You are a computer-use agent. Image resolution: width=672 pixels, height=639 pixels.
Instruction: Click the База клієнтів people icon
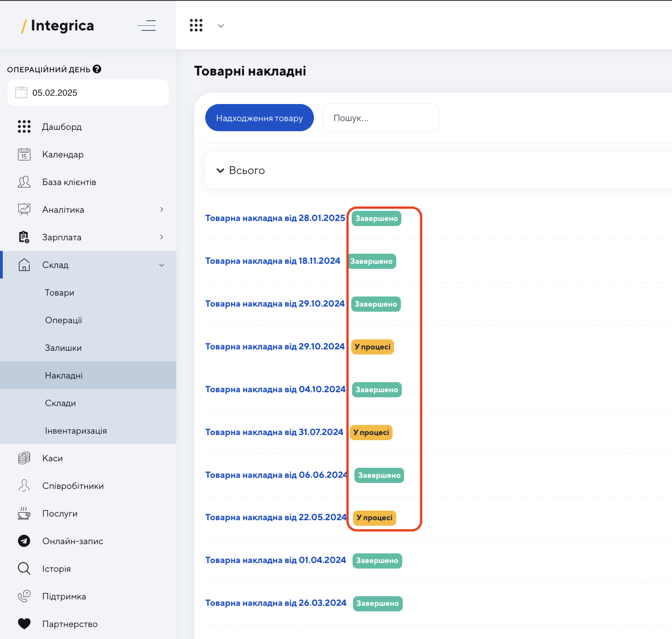pyautogui.click(x=24, y=182)
